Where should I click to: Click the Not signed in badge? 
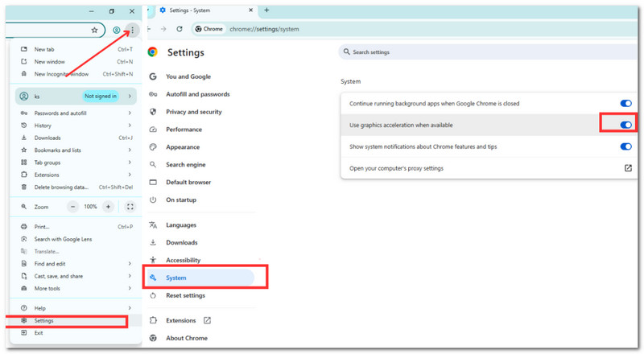101,96
